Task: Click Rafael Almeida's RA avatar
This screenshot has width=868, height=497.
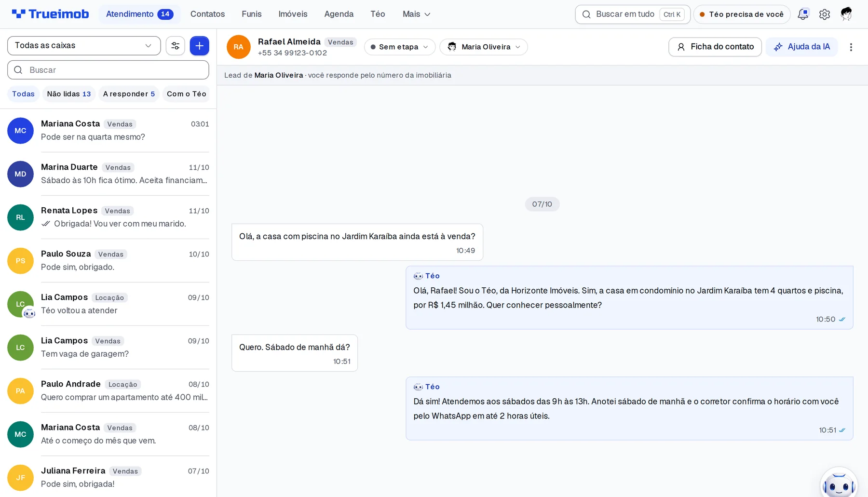Action: pos(239,47)
